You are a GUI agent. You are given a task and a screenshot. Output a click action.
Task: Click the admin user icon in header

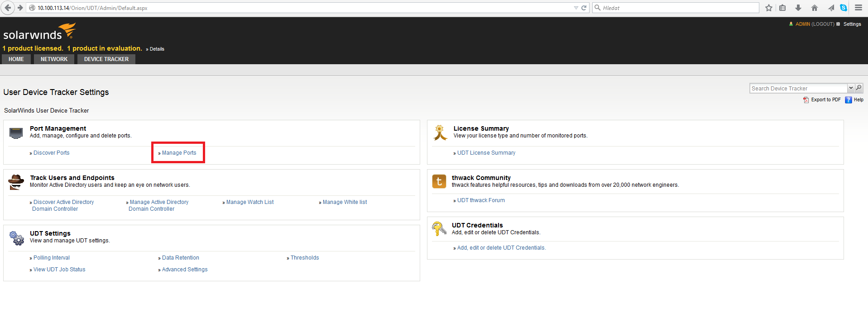click(791, 24)
